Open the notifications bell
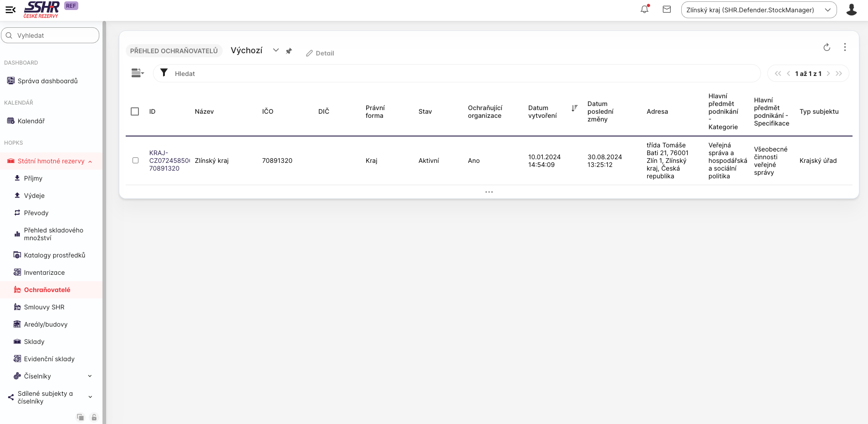This screenshot has width=868, height=424. [x=644, y=10]
